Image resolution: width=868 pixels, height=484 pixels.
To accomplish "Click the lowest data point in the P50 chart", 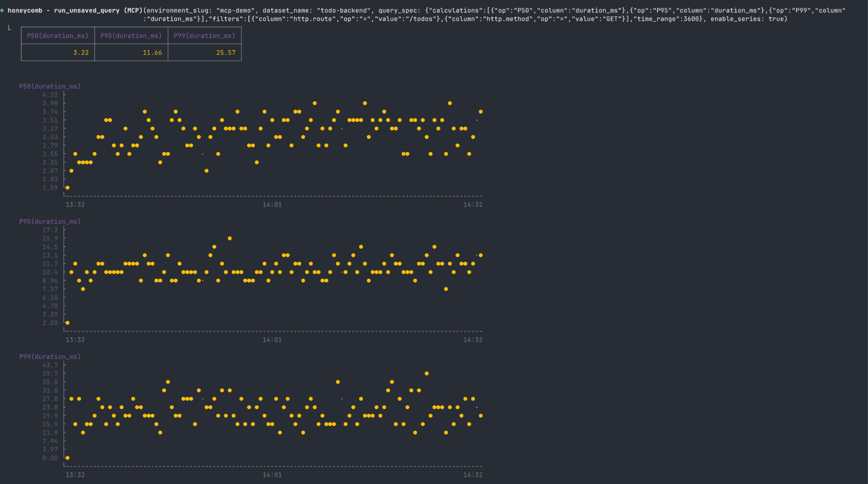I will [67, 188].
